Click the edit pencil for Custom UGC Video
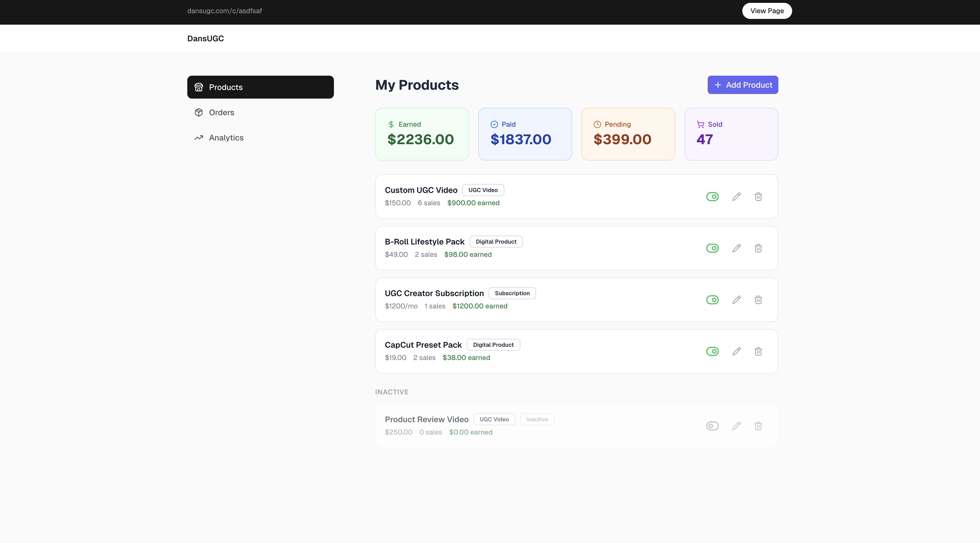Screen dimensions: 980x544 736,196
